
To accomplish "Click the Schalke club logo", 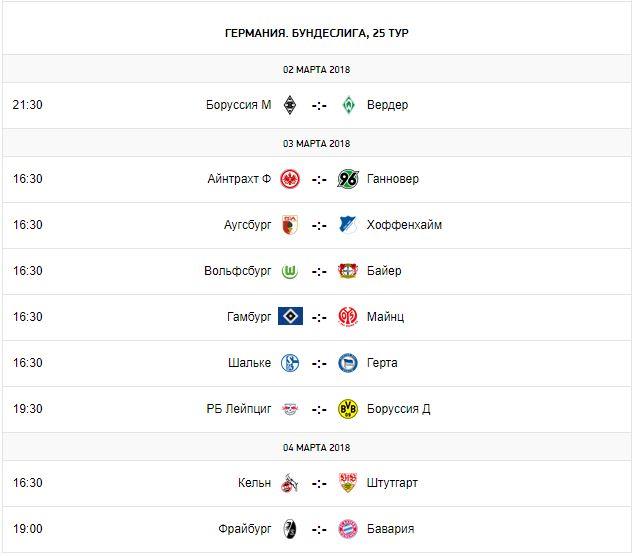I will pyautogui.click(x=290, y=363).
